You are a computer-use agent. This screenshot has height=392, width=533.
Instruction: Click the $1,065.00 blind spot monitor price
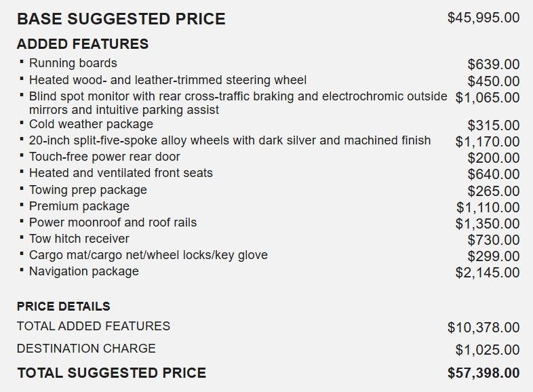coord(488,98)
